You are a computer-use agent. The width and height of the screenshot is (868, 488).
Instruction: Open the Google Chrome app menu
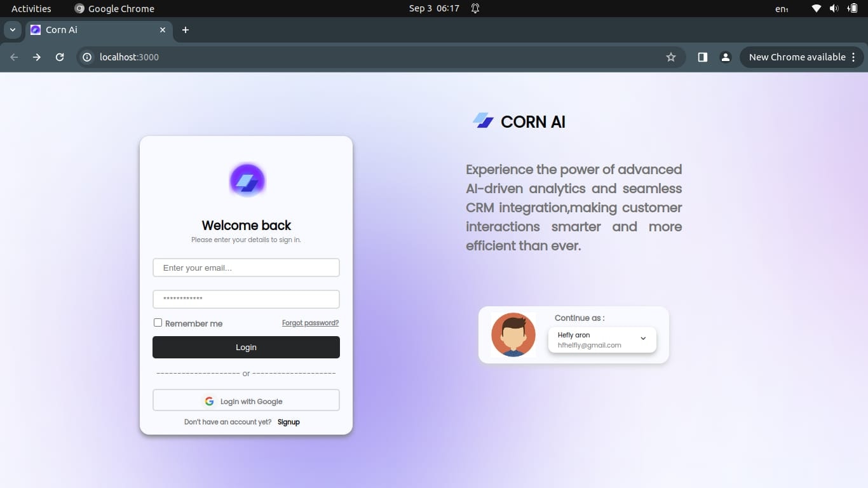114,8
